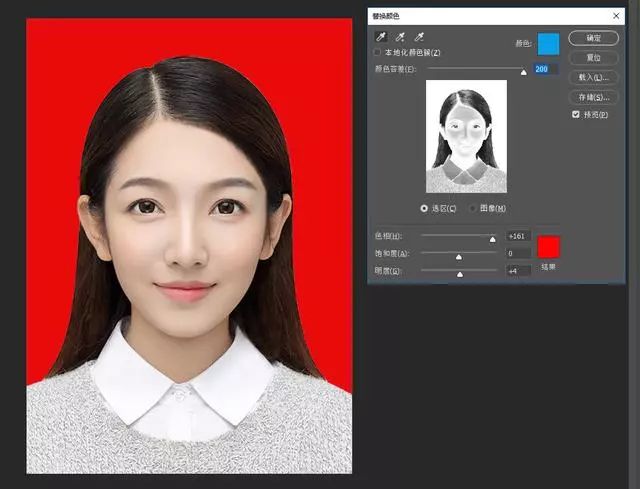Choose the Image (图像) radio button

(473, 208)
